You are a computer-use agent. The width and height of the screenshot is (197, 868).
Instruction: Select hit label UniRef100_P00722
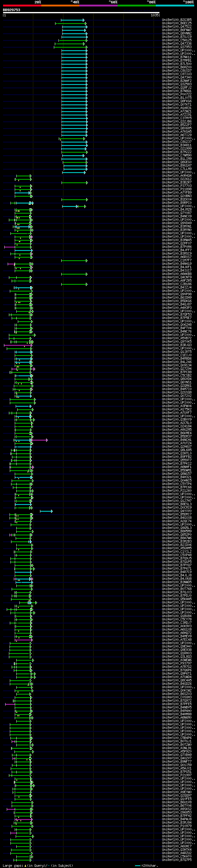(177, 94)
